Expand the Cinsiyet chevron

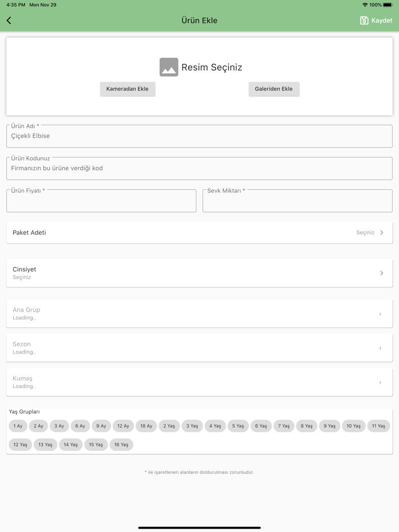[x=382, y=273]
